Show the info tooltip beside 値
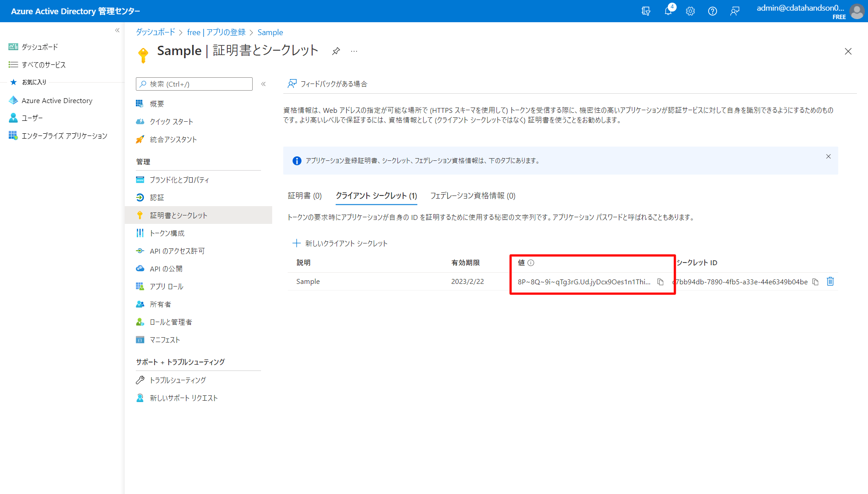Viewport: 868px width, 494px height. [531, 263]
